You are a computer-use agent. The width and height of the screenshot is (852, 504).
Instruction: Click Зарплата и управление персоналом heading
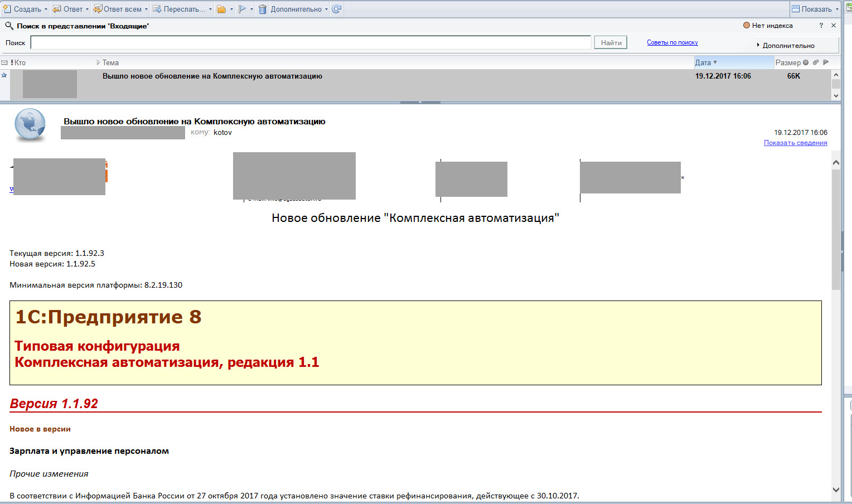(89, 451)
